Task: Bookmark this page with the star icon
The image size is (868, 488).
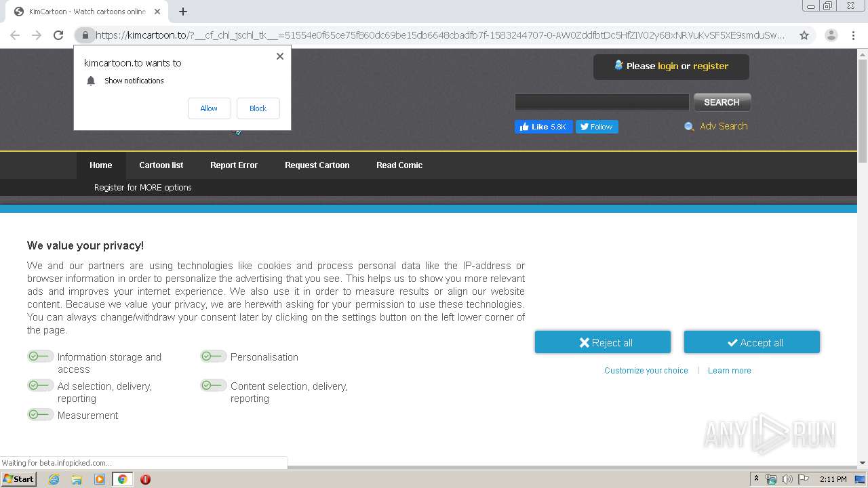Action: 804,35
